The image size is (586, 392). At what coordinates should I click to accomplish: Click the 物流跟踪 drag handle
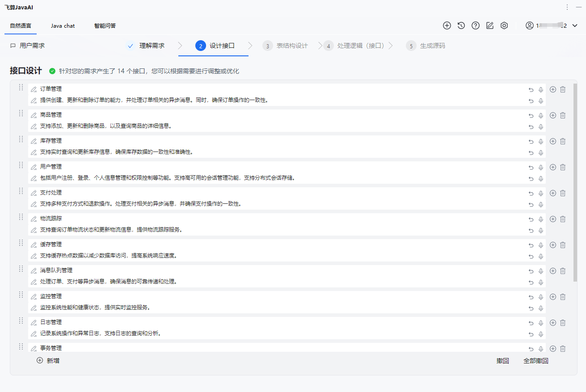[x=21, y=217]
